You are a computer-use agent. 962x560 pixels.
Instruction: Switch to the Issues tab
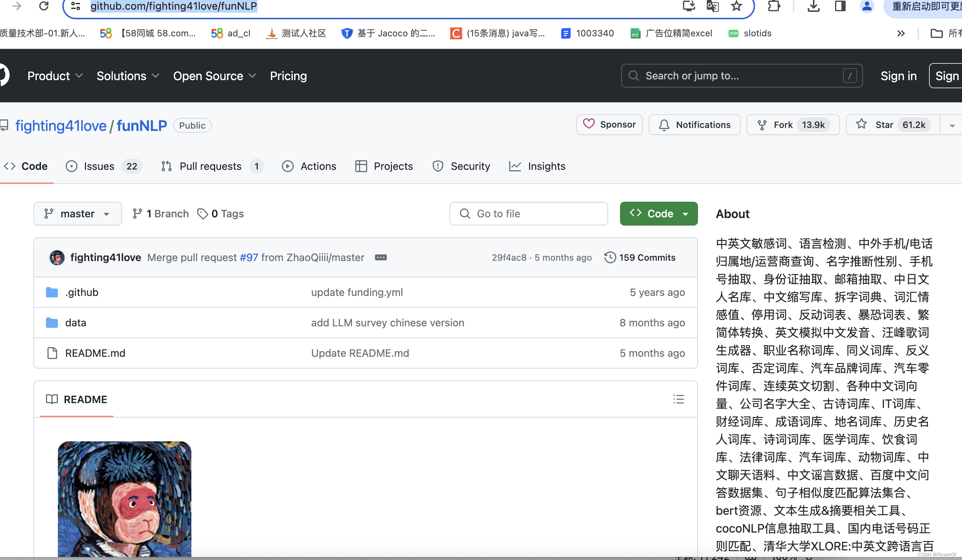click(x=99, y=167)
